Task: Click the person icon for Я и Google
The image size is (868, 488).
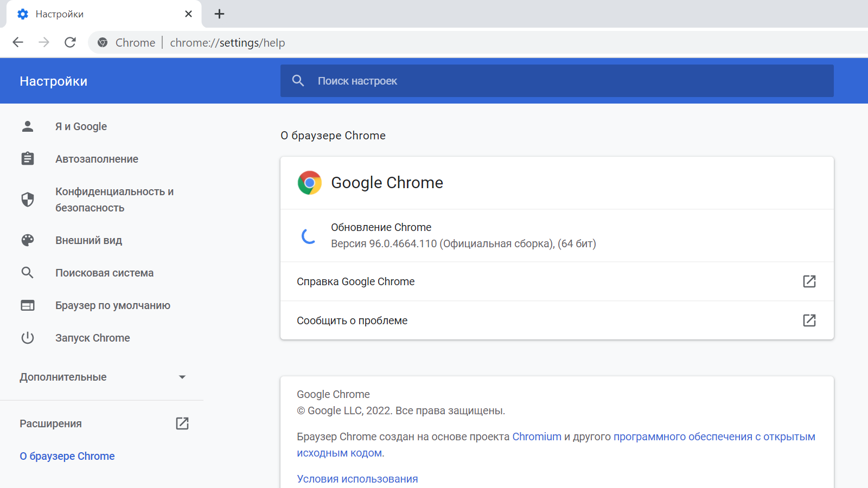Action: 28,126
